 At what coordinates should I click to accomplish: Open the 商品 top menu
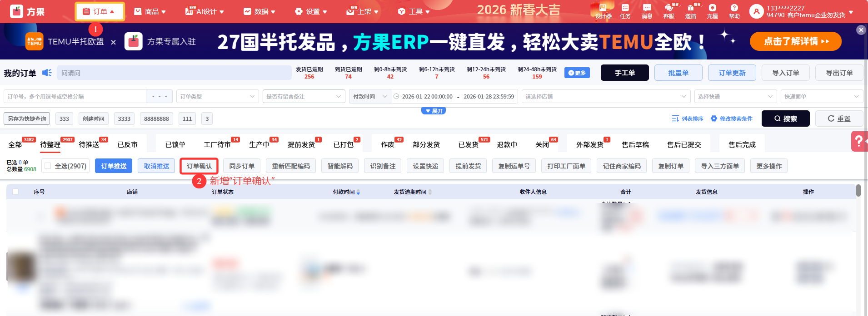pos(150,11)
